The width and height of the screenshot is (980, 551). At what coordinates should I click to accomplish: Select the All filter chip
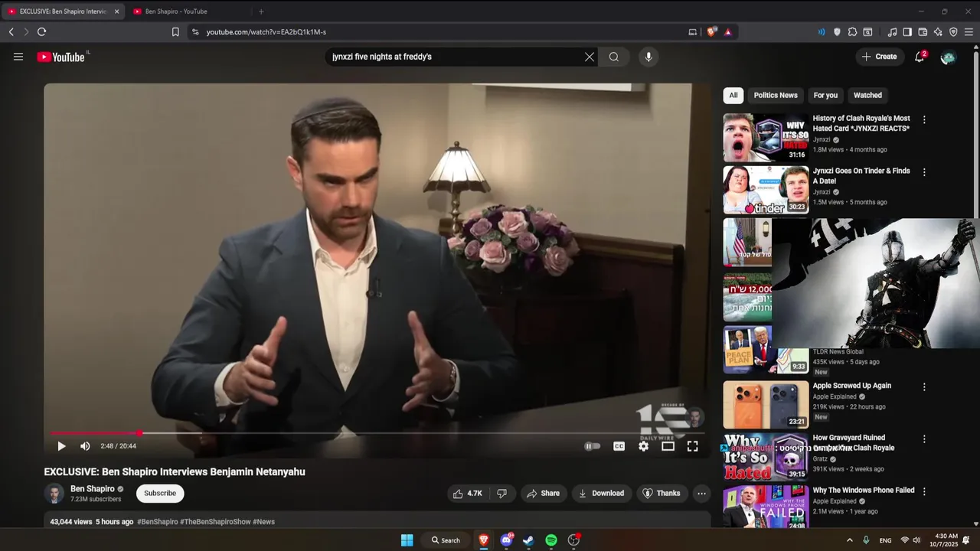[733, 96]
